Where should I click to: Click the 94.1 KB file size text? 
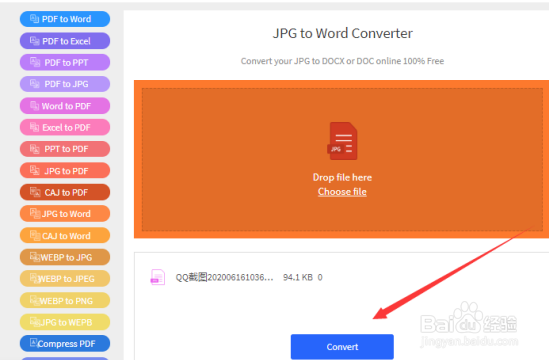click(298, 277)
